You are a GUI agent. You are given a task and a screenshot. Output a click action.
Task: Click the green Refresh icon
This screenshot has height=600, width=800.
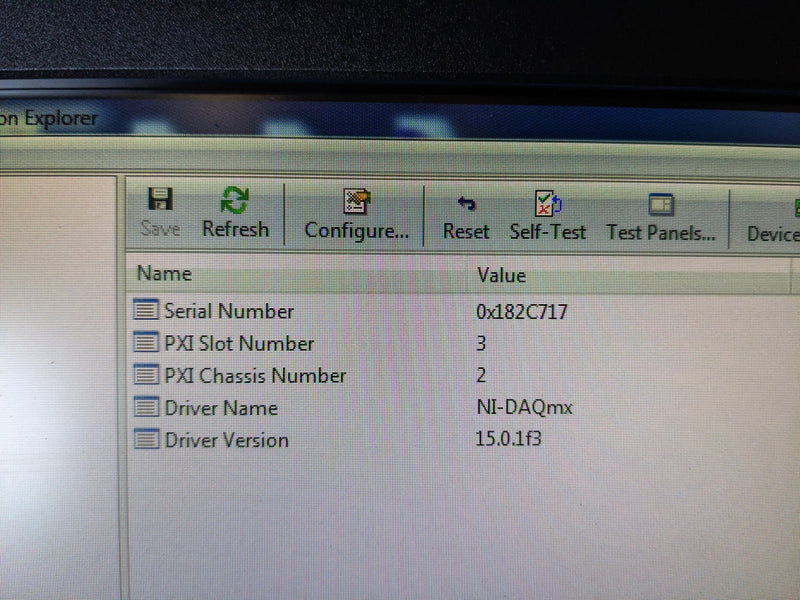coord(235,201)
